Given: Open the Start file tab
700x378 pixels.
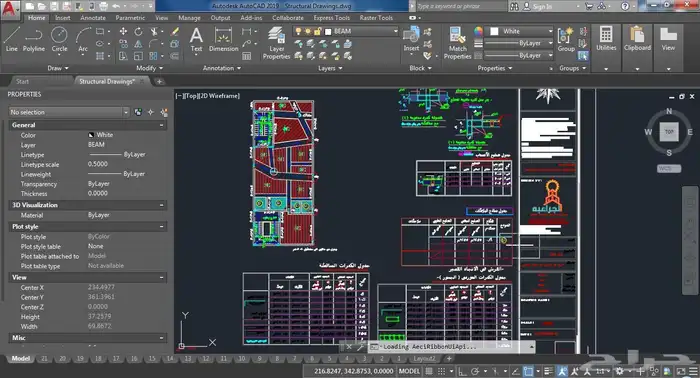Looking at the screenshot, I should (x=22, y=81).
